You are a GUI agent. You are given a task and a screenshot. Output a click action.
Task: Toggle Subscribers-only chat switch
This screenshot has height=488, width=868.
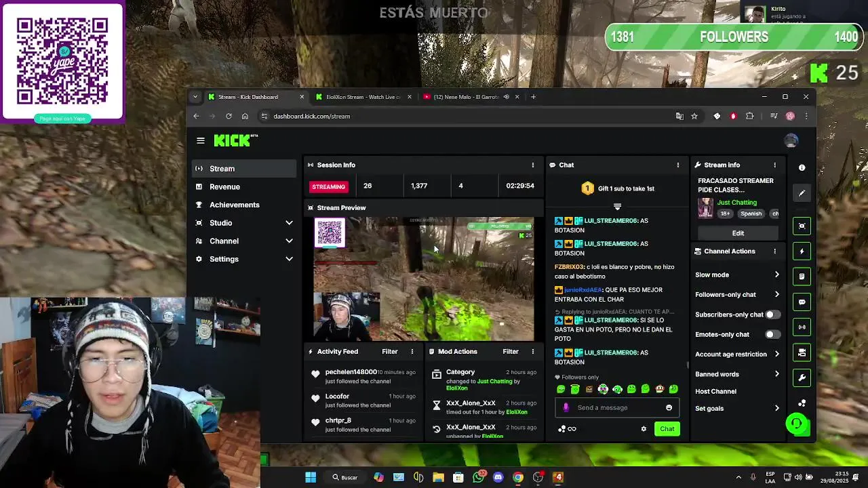772,314
